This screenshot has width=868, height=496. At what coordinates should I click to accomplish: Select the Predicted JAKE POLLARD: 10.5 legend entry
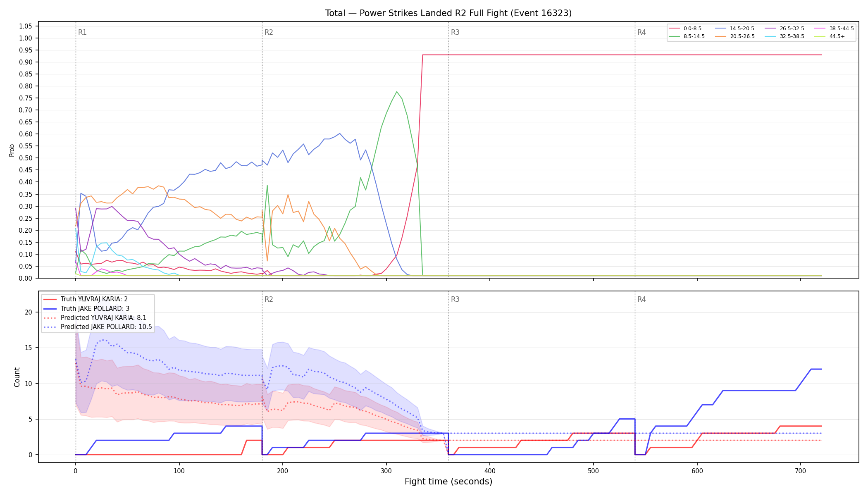(x=106, y=327)
